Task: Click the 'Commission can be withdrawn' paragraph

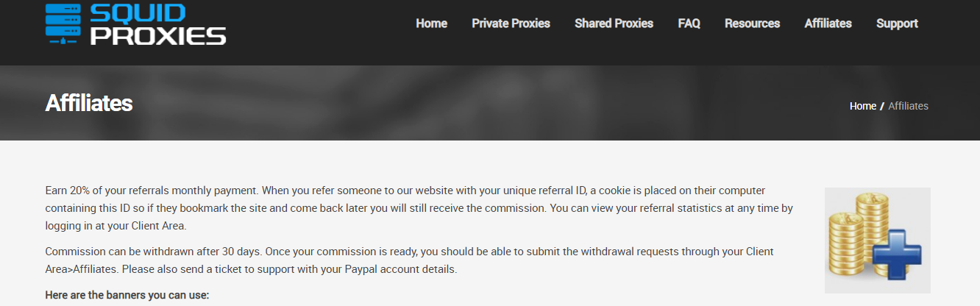Action: [409, 260]
